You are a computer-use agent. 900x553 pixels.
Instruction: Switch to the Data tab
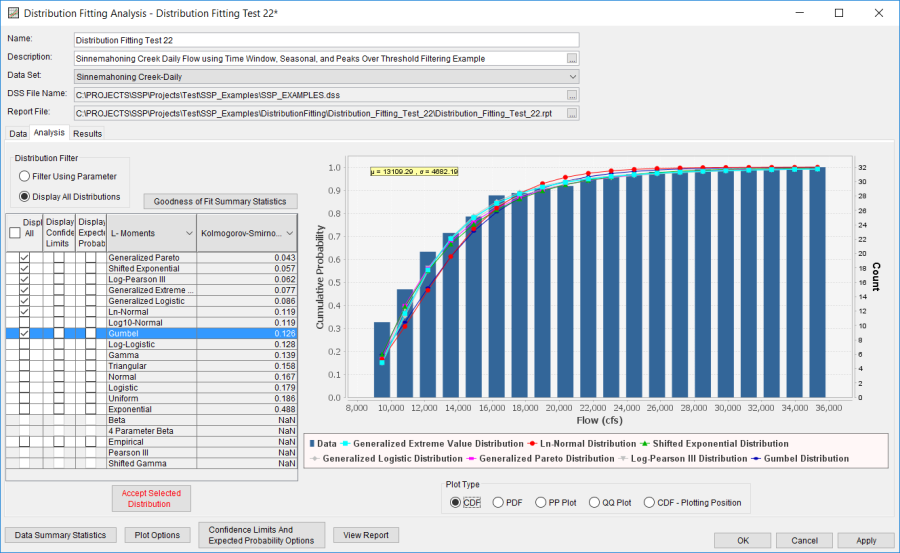(x=18, y=133)
